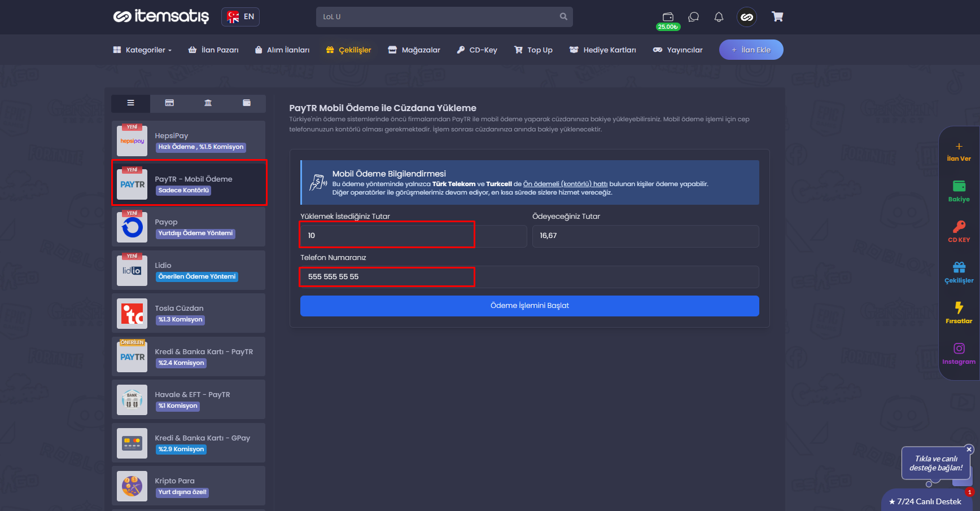Open Bakiye in right sidebar
Image resolution: width=980 pixels, height=511 pixels.
click(959, 191)
